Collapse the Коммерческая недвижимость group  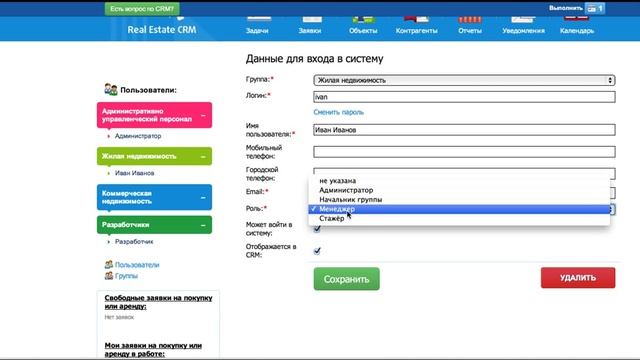click(x=203, y=198)
